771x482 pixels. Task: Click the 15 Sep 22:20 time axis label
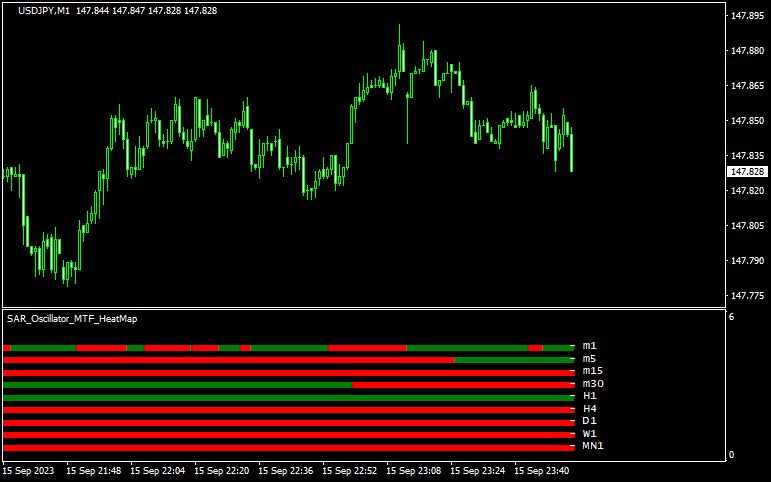click(x=221, y=471)
